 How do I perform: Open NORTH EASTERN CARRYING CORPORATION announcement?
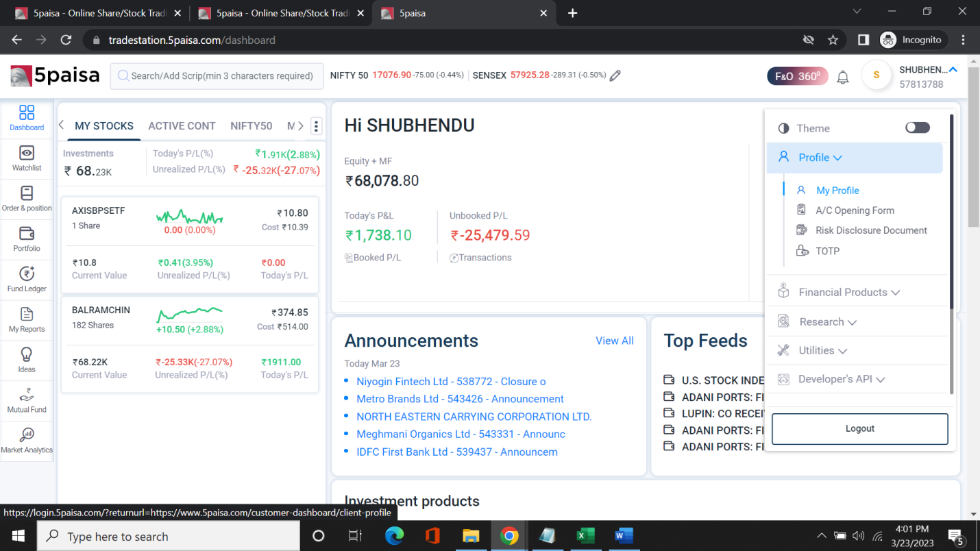point(474,417)
